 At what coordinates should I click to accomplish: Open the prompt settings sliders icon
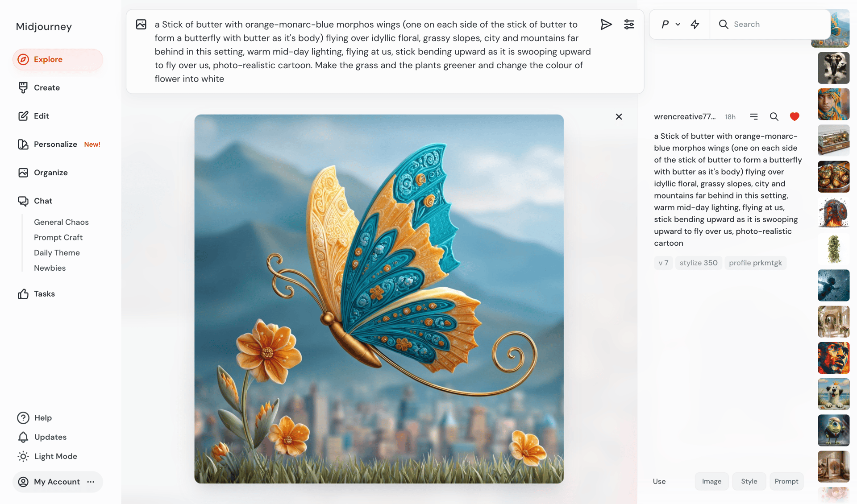click(x=629, y=24)
